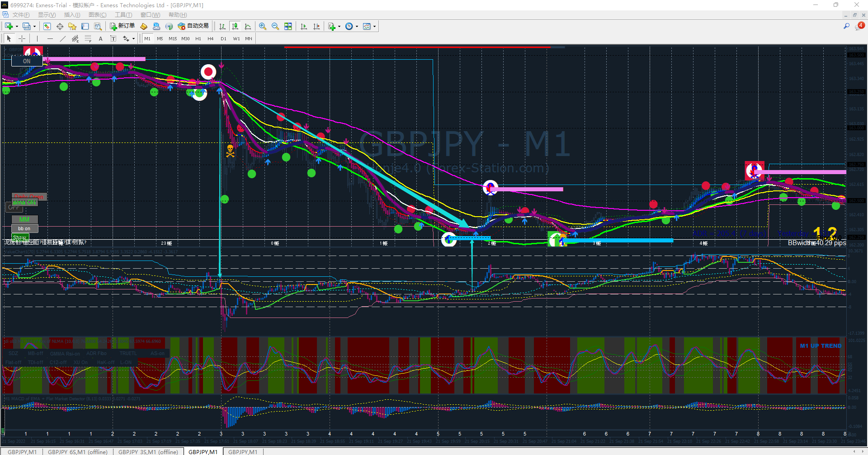Select the cursor arrow tool
Image resolution: width=868 pixels, height=455 pixels.
[x=9, y=38]
